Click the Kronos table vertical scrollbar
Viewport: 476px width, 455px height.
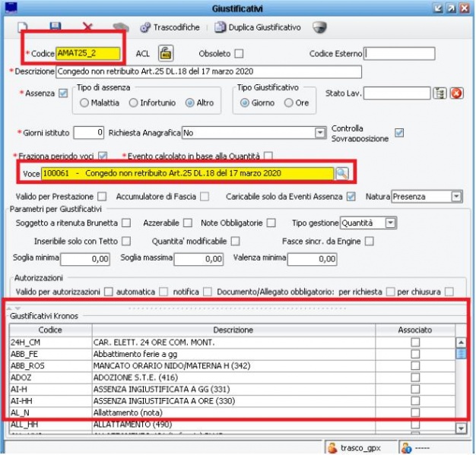[459, 380]
